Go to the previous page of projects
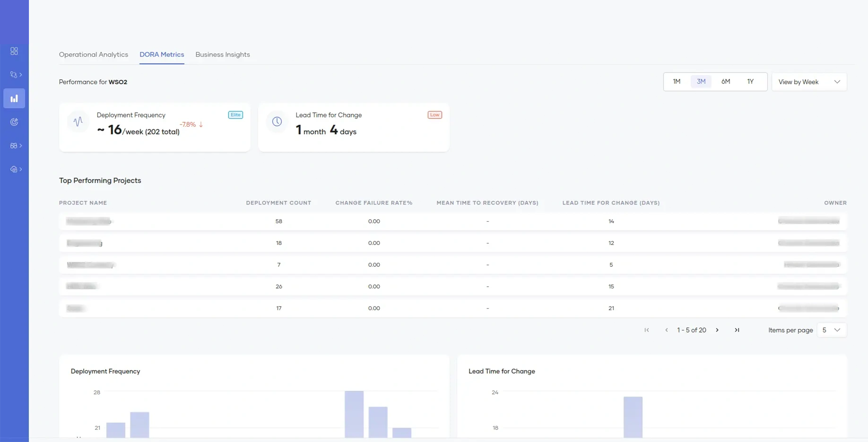The width and height of the screenshot is (868, 442). pyautogui.click(x=666, y=330)
